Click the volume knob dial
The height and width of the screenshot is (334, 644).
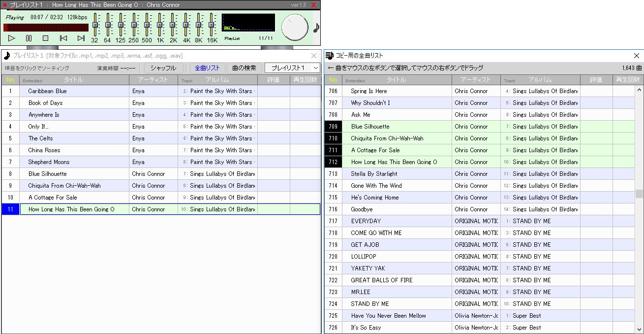295,27
